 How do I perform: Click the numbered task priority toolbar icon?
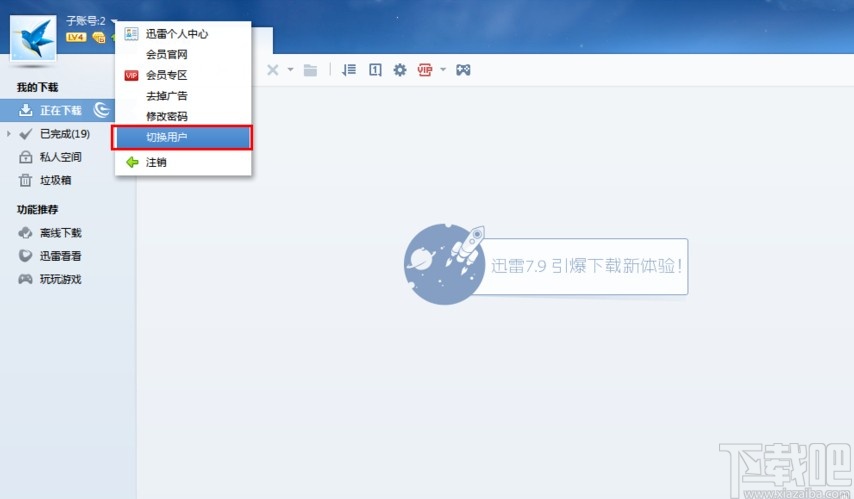(375, 70)
